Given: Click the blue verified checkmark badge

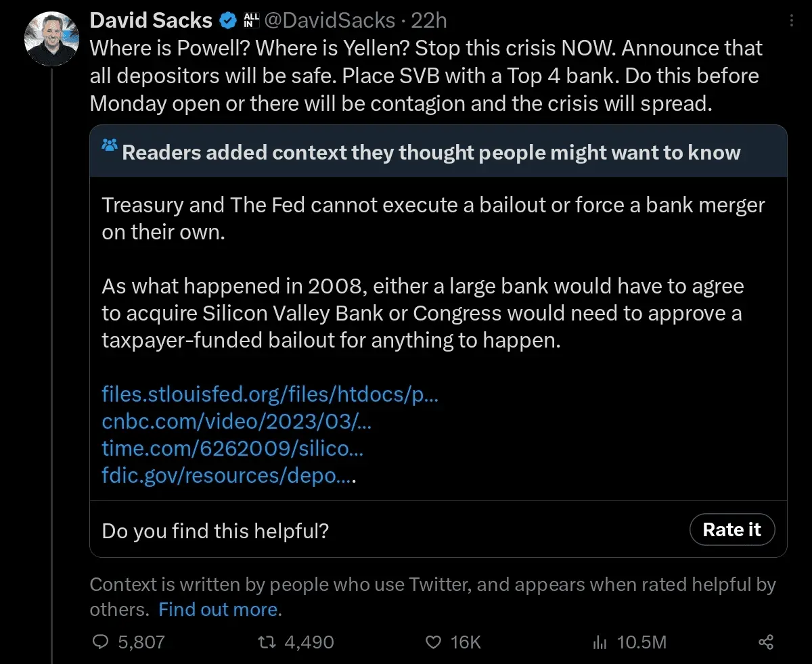Looking at the screenshot, I should (x=228, y=21).
